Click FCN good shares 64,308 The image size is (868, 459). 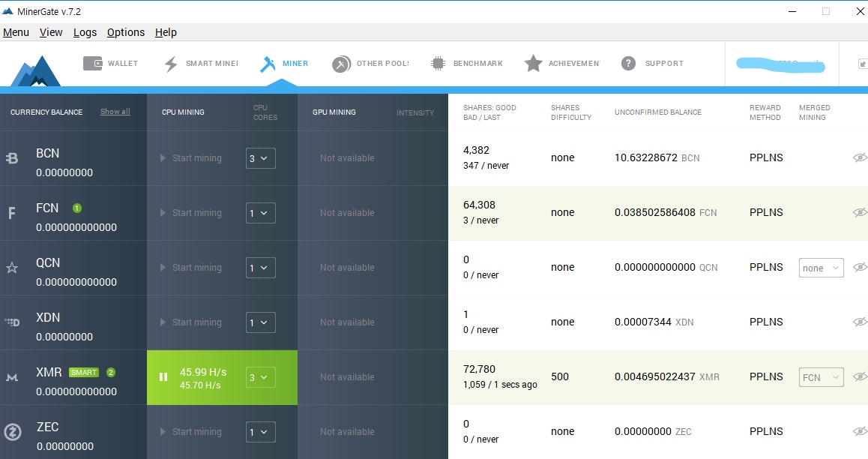[x=480, y=205]
